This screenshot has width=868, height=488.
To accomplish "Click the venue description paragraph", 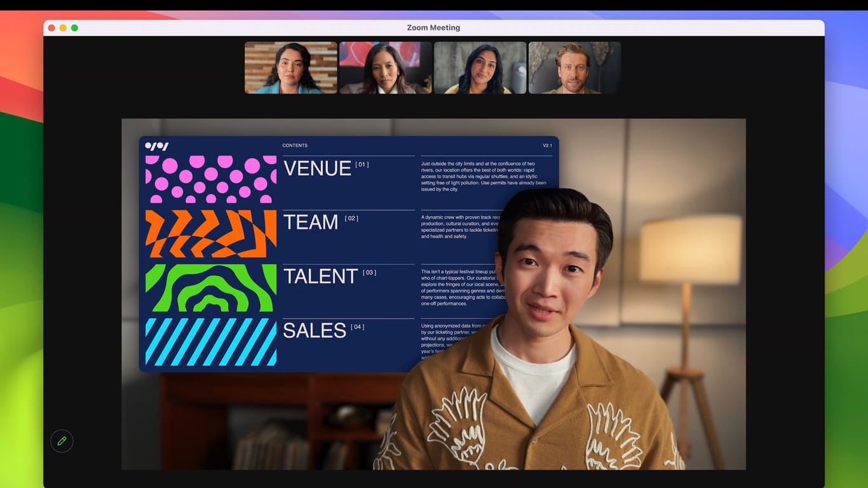I will [484, 177].
